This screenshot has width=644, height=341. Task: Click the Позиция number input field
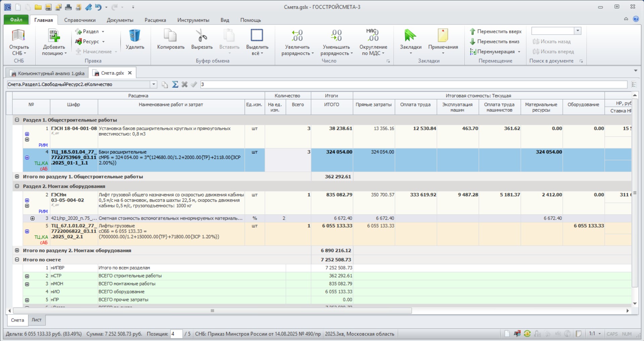[x=176, y=334]
